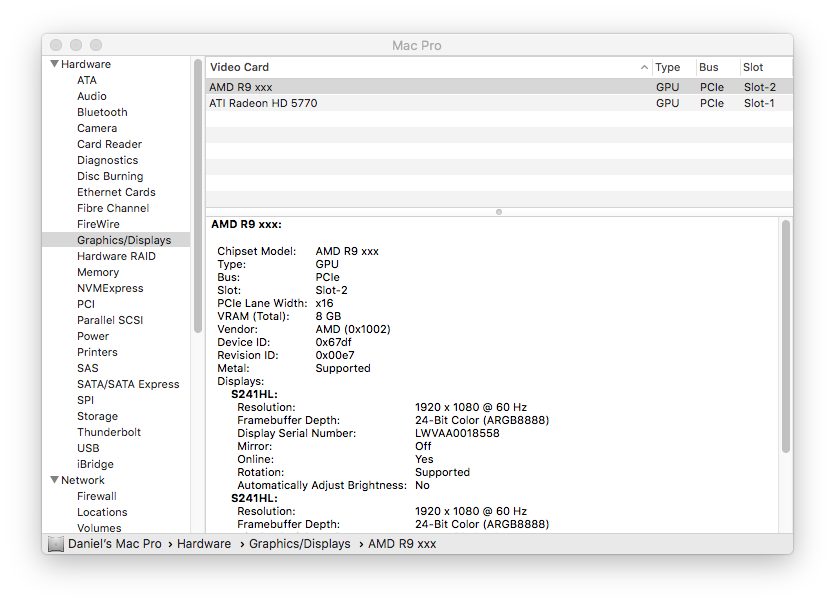This screenshot has height=604, width=835.
Task: Open the Storage entry
Action: point(97,415)
